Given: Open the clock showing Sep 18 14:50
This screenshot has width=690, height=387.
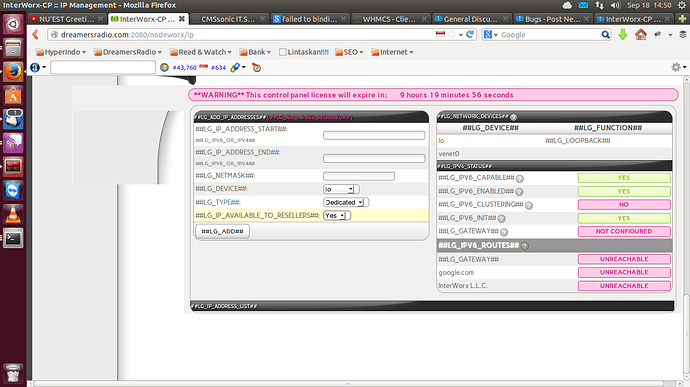Looking at the screenshot, I should click(649, 5).
